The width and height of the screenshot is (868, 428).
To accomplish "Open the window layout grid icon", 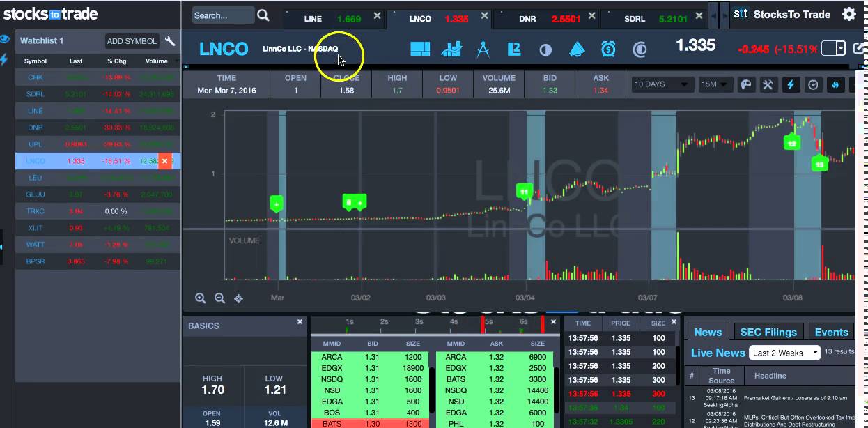I will point(420,49).
